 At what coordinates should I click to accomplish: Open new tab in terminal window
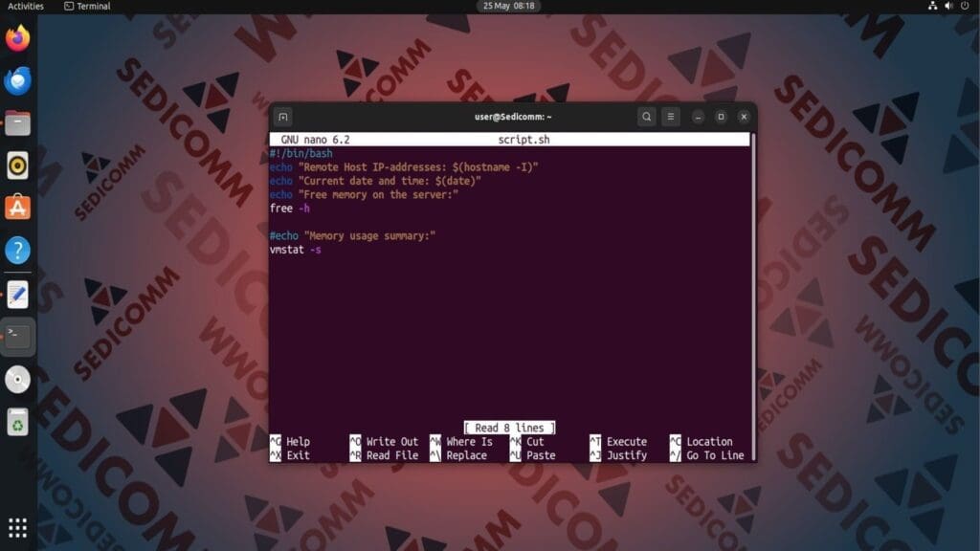coord(283,117)
